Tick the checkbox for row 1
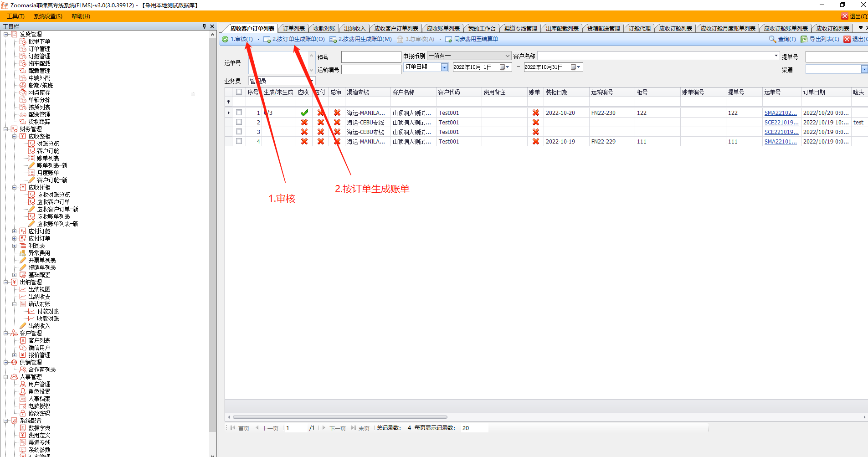This screenshot has height=457, width=868. pyautogui.click(x=239, y=113)
